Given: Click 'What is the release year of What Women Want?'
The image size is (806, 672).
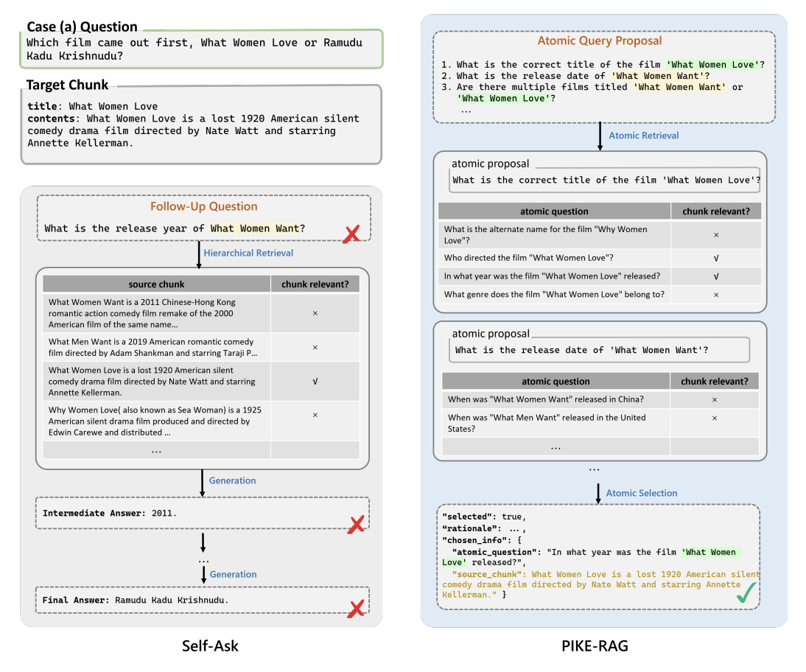Looking at the screenshot, I should (x=175, y=228).
